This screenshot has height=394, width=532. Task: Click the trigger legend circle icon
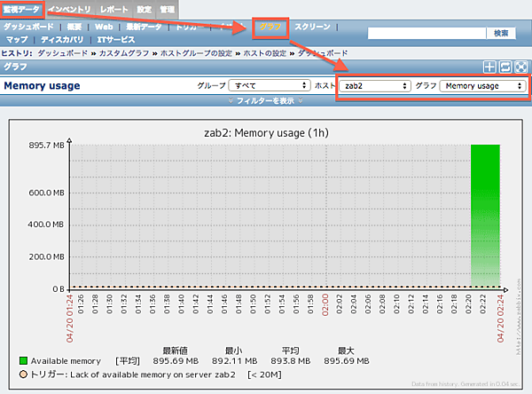coord(22,375)
